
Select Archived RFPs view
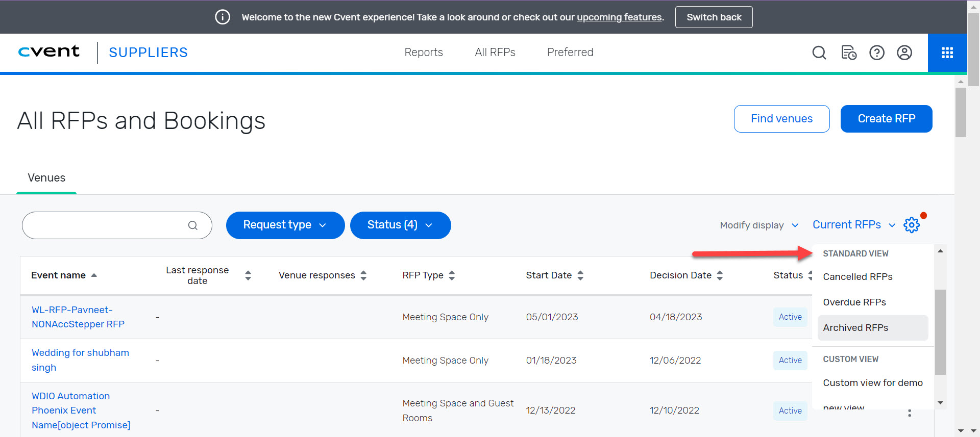[x=873, y=328]
